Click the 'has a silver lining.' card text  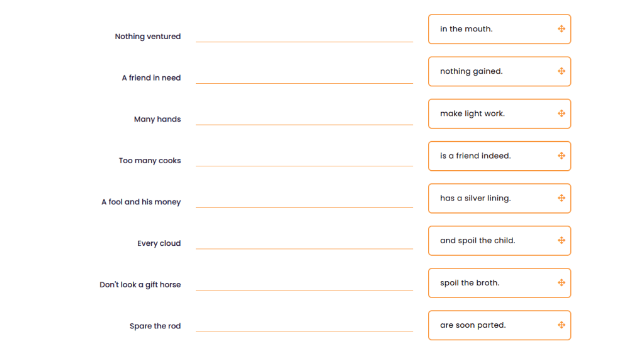475,198
